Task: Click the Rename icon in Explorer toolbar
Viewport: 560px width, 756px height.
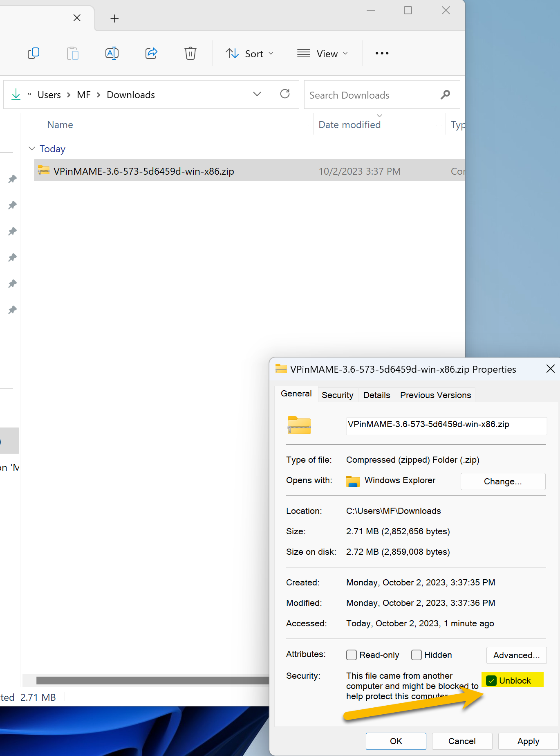Action: (112, 53)
